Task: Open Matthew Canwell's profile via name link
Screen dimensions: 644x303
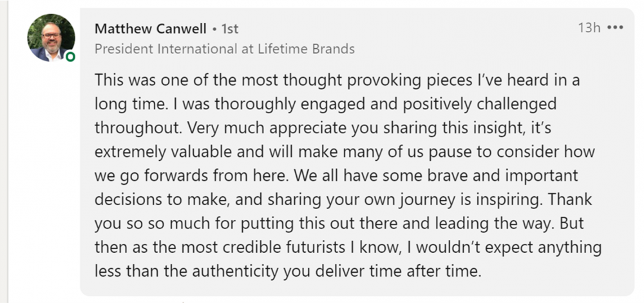Action: point(151,29)
